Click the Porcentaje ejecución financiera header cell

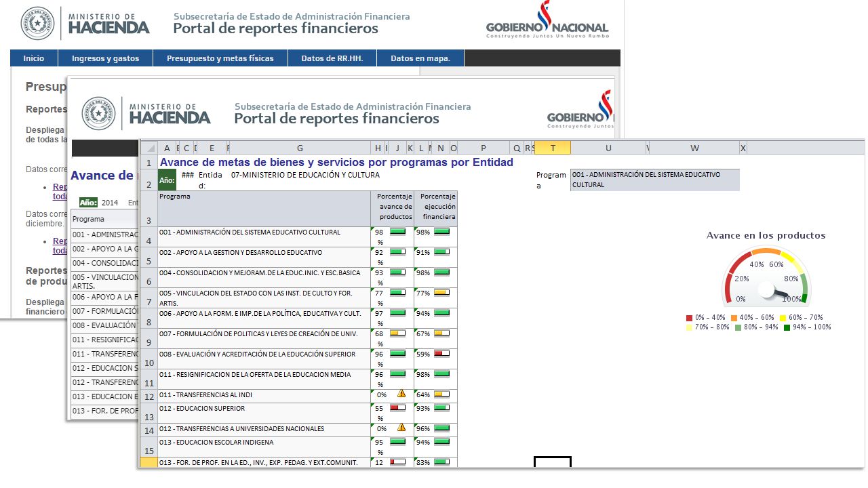click(x=436, y=208)
